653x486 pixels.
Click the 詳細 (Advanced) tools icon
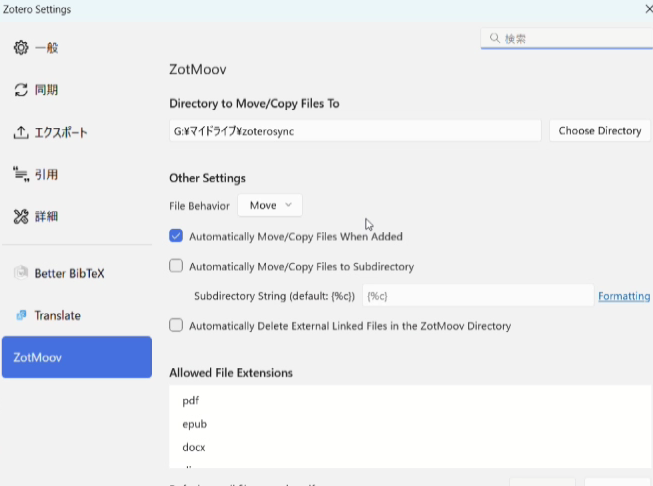pyautogui.click(x=21, y=217)
